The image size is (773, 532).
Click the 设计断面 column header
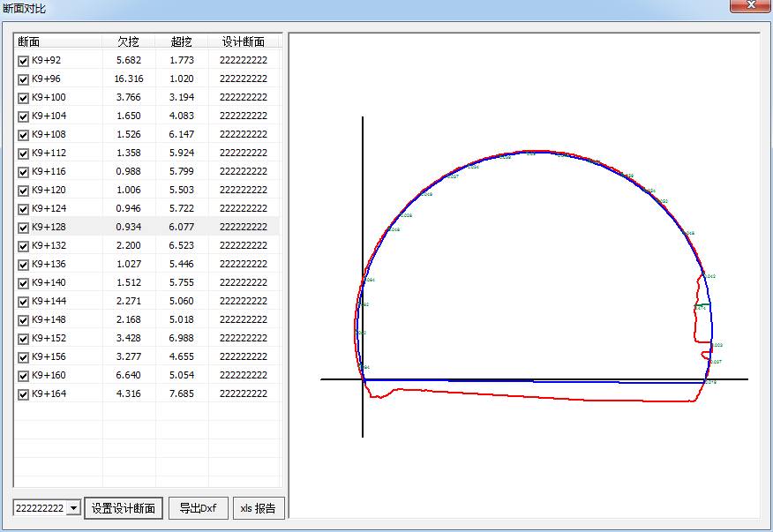[244, 41]
